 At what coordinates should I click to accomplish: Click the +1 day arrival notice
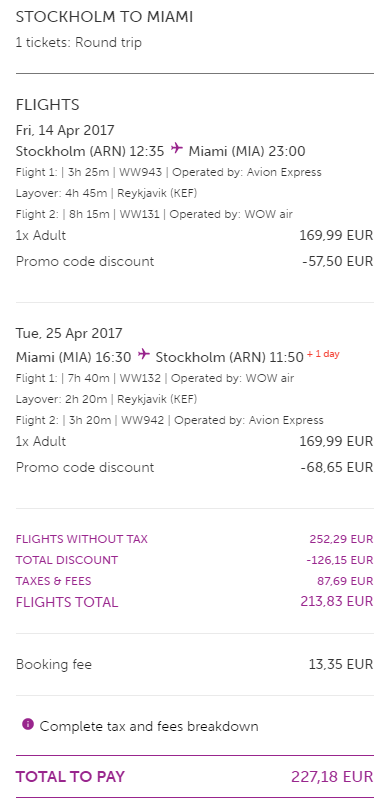click(x=323, y=354)
